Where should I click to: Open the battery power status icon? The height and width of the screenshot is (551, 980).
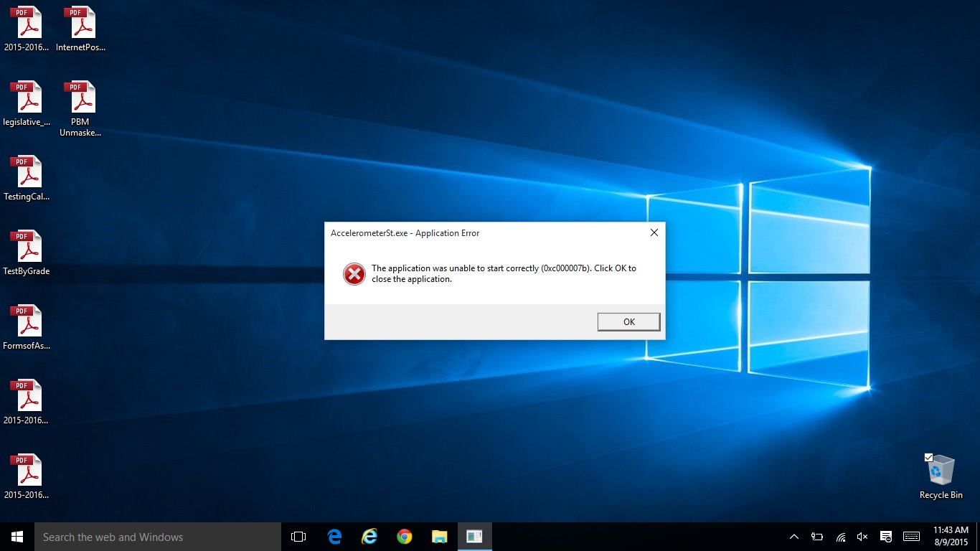817,537
